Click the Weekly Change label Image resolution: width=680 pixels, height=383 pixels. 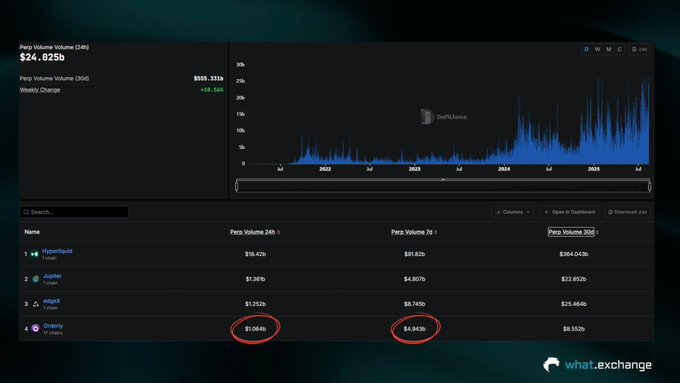pyautogui.click(x=40, y=90)
